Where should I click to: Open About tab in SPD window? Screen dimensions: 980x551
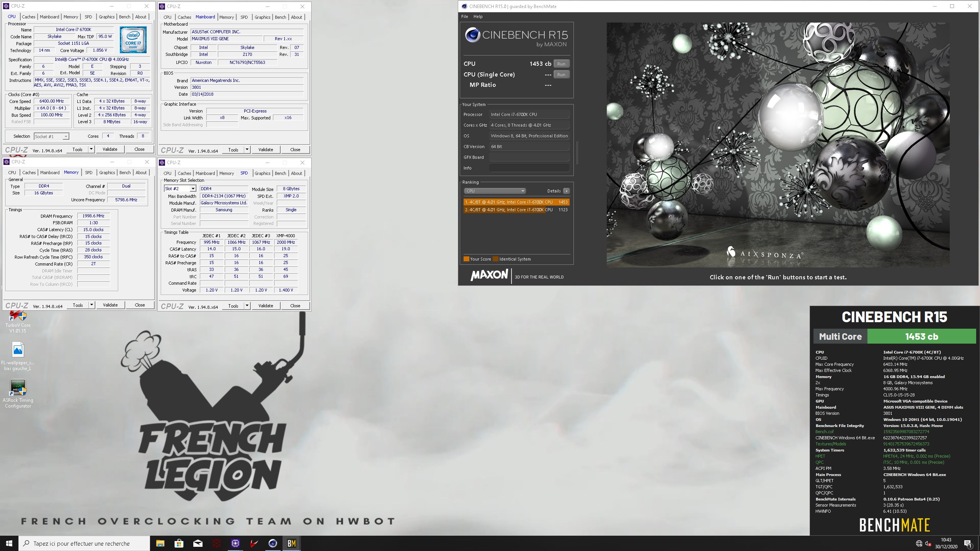(x=296, y=173)
